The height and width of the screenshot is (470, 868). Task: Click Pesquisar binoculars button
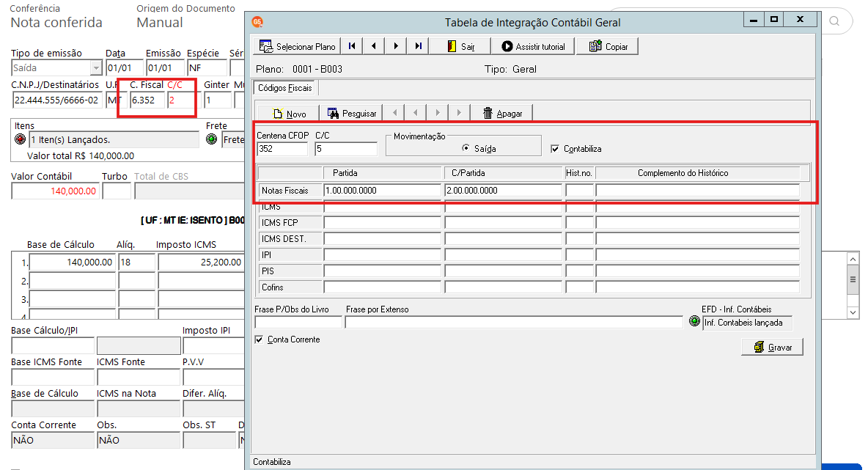(351, 114)
